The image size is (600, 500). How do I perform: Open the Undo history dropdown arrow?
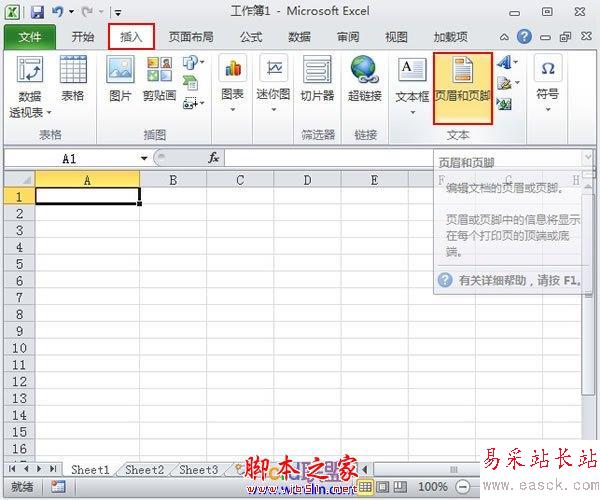(71, 12)
